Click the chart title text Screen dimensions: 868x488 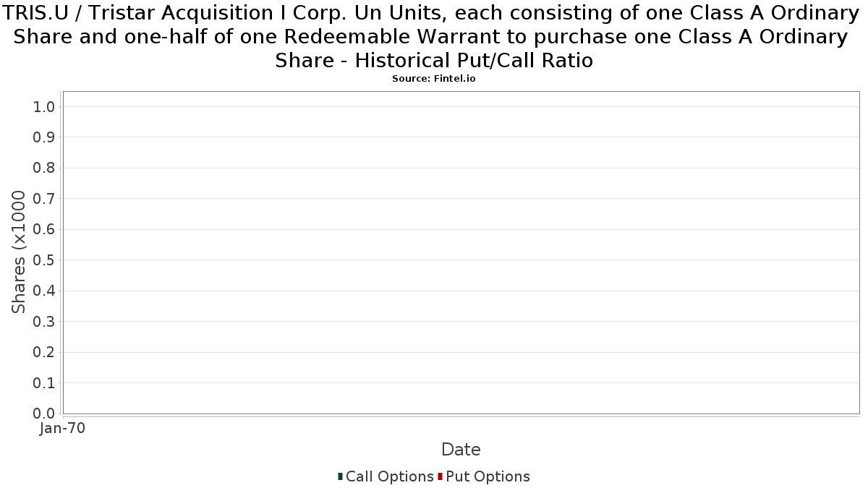point(433,36)
